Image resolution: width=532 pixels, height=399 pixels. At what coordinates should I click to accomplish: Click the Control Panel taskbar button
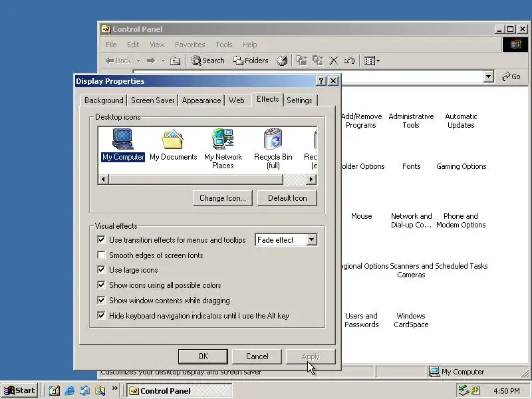(x=180, y=391)
